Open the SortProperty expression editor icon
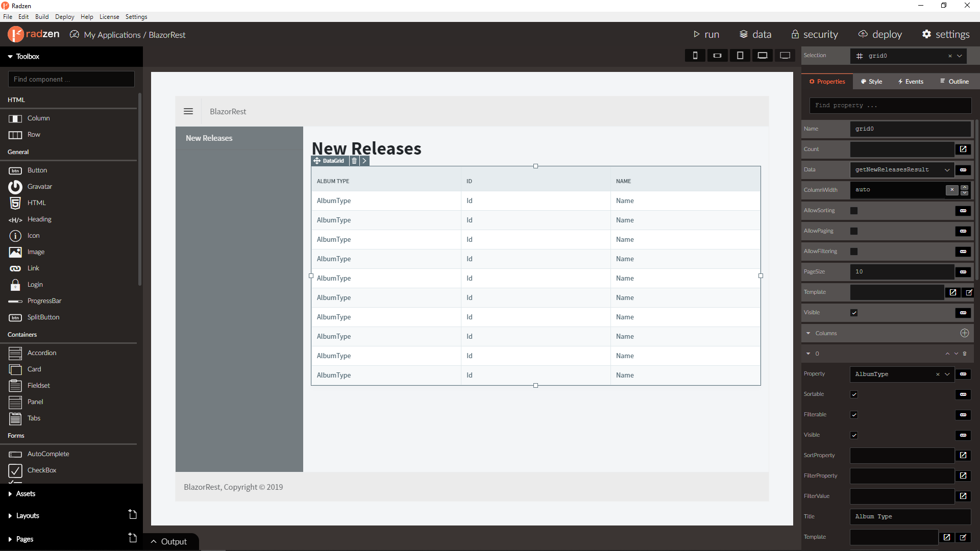Image resolution: width=980 pixels, height=551 pixels. pyautogui.click(x=963, y=455)
